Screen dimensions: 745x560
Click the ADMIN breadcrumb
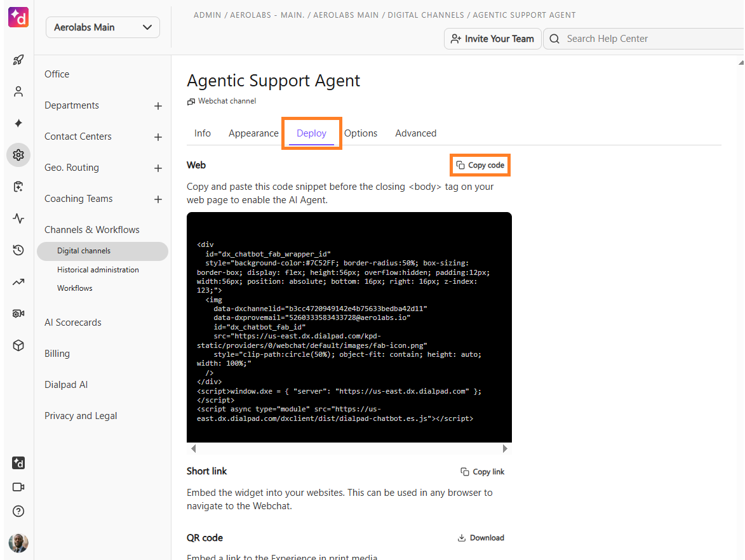pos(207,15)
